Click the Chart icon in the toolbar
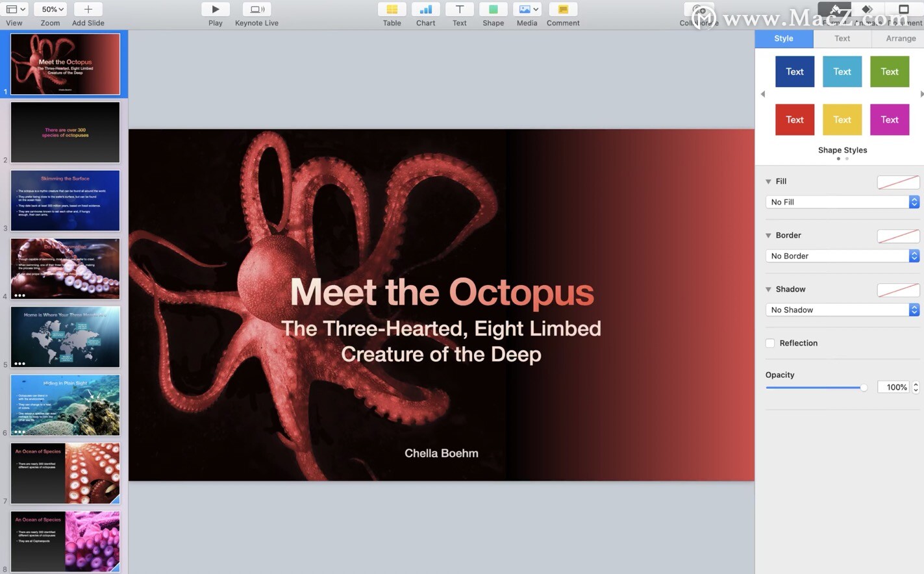Image resolution: width=924 pixels, height=574 pixels. coord(425,10)
